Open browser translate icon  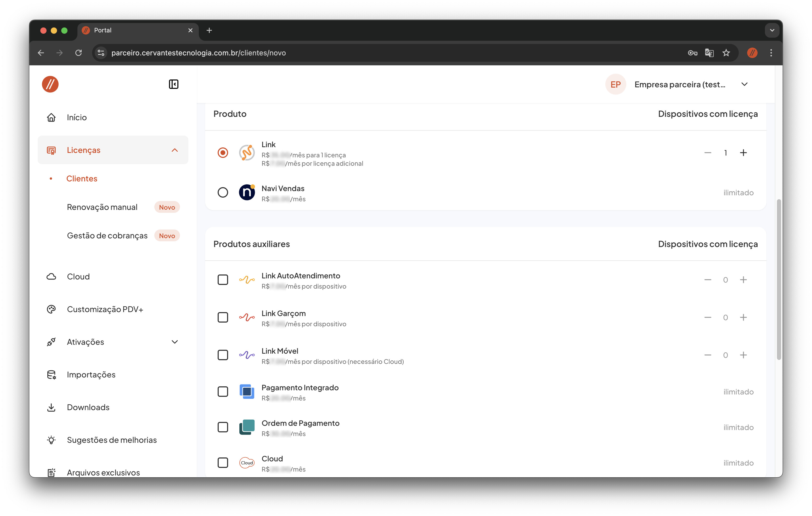(x=709, y=53)
